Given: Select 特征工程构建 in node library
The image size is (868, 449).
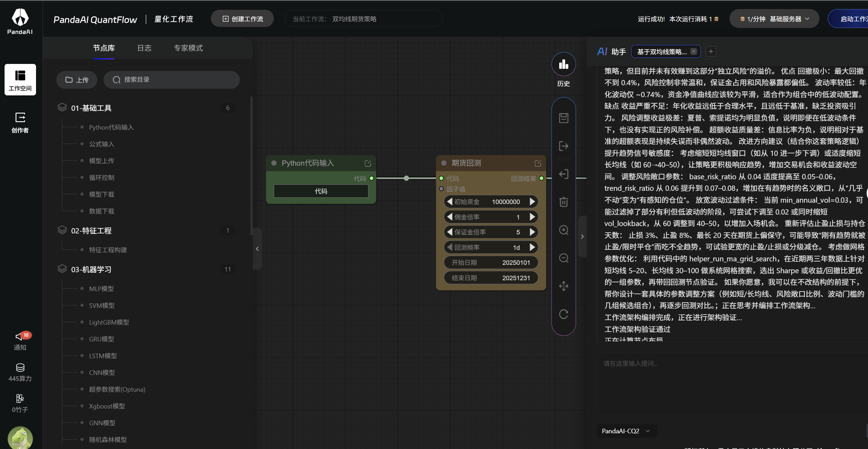Looking at the screenshot, I should point(108,250).
